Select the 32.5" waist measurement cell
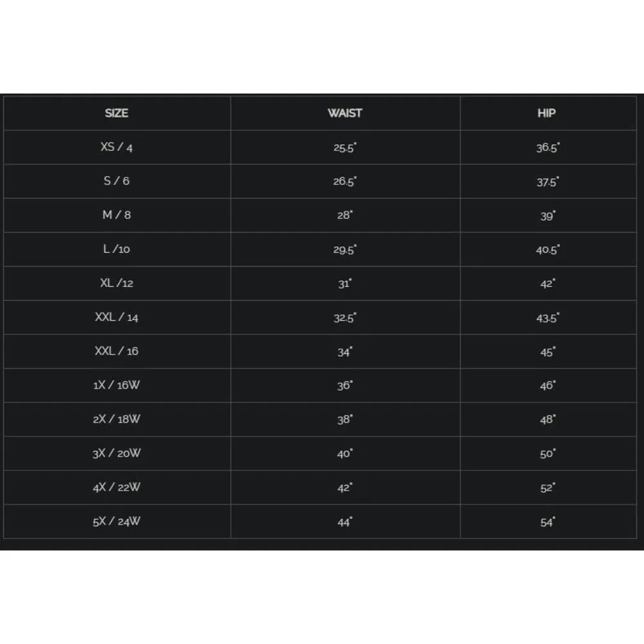 [345, 317]
